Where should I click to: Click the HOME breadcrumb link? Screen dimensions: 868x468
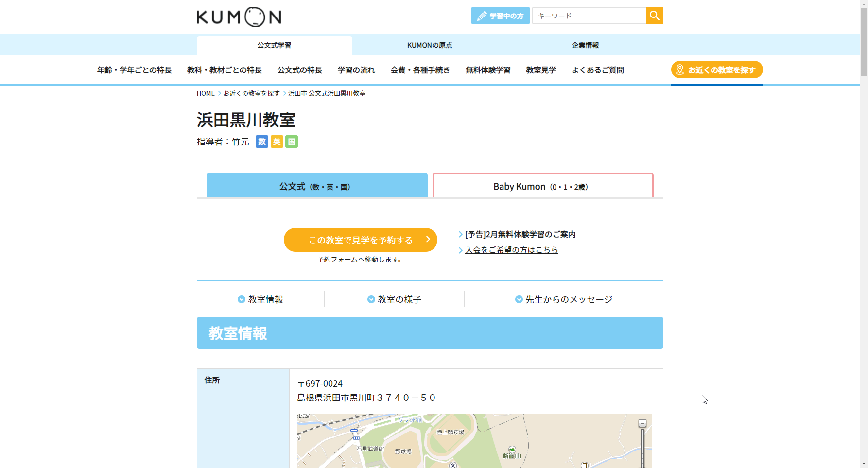tap(206, 93)
